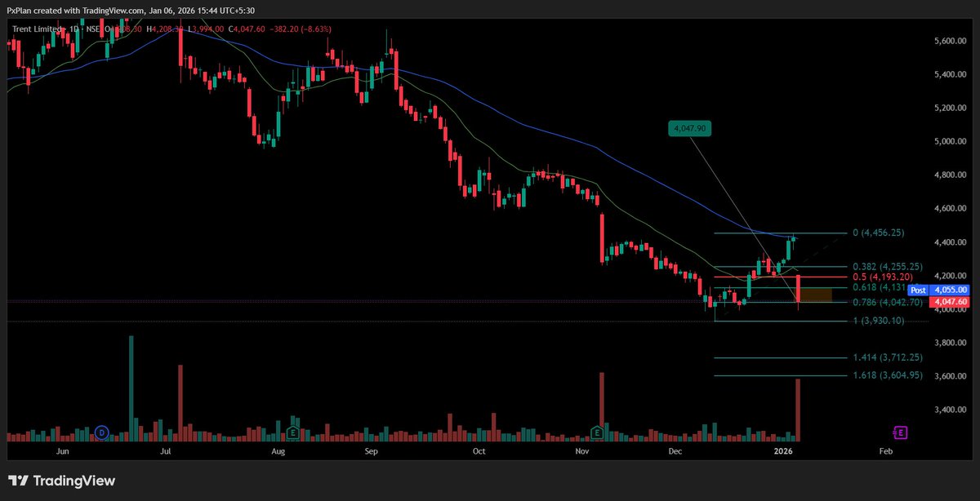The height and width of the screenshot is (501, 980).
Task: Click the orange shaded zone beside latest candle
Action: (x=816, y=295)
